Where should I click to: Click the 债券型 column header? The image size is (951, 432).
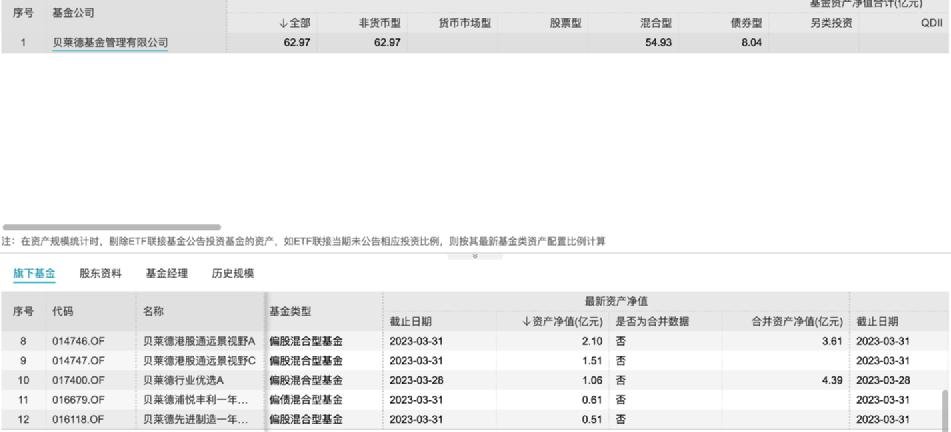(746, 24)
